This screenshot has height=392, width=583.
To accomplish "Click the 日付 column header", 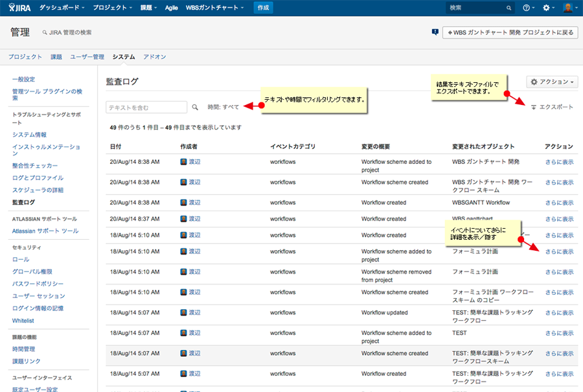I will pos(115,146).
